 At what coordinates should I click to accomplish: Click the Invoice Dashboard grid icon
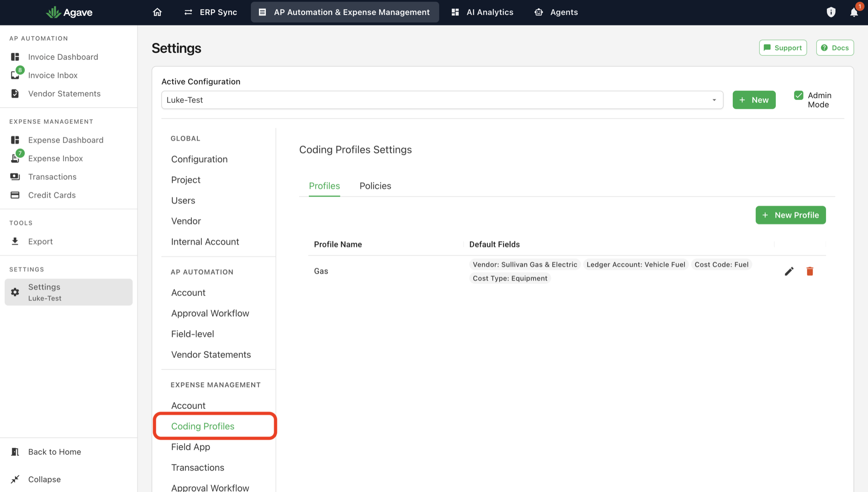tap(15, 57)
